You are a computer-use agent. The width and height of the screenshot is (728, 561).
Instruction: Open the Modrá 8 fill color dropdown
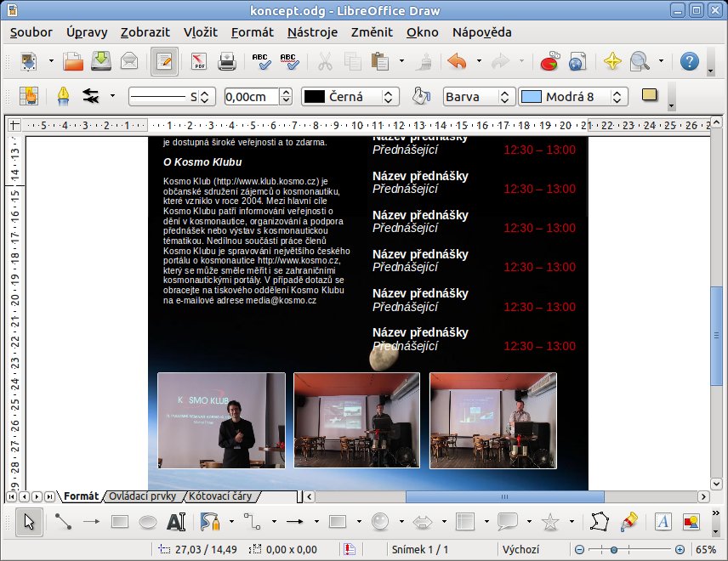(573, 97)
